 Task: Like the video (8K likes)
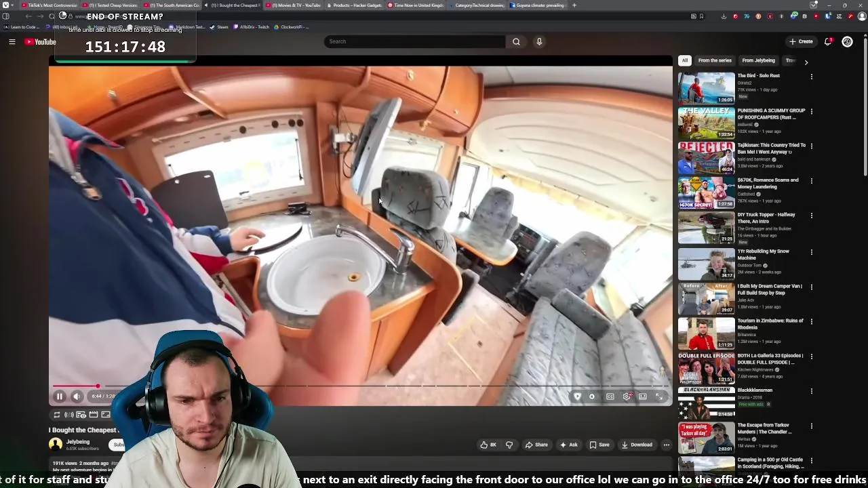(488, 445)
